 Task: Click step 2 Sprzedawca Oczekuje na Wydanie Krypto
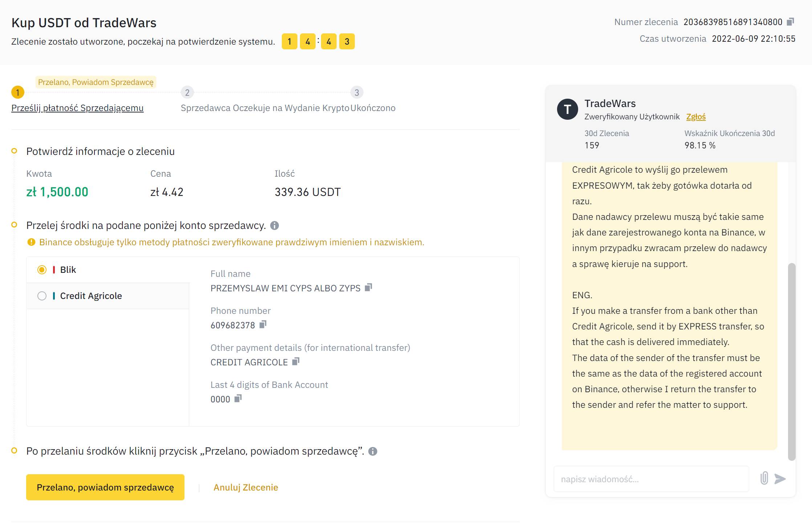coord(265,108)
